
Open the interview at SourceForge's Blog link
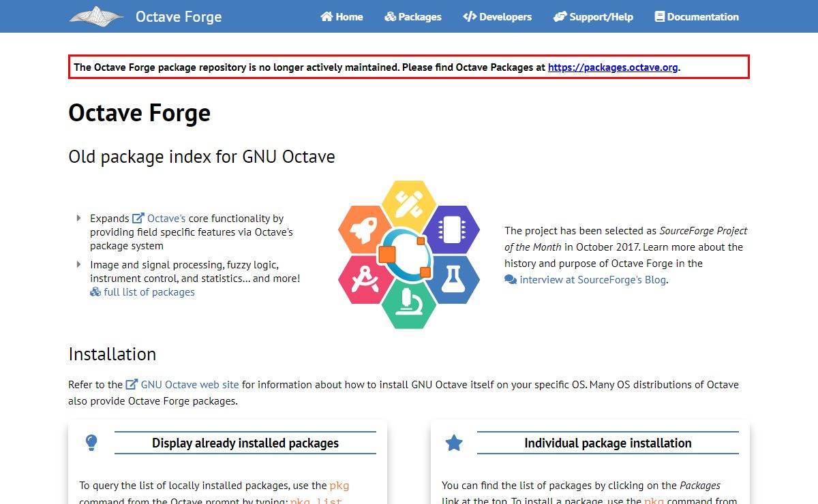pyautogui.click(x=593, y=280)
